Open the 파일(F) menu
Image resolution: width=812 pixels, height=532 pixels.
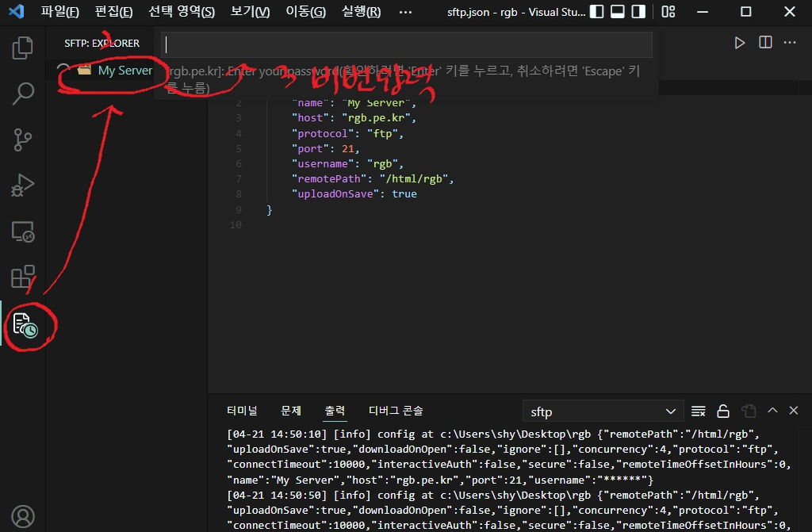(60, 12)
